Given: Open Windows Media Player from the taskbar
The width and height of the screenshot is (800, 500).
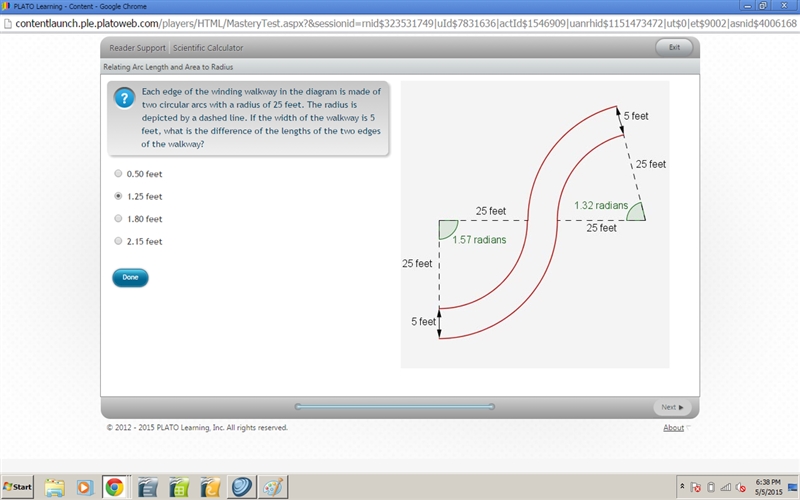Looking at the screenshot, I should pos(85,487).
